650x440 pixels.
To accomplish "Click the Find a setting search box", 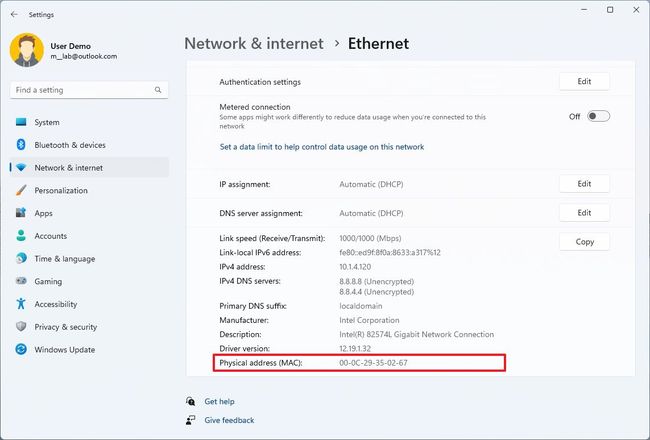I will [80, 90].
